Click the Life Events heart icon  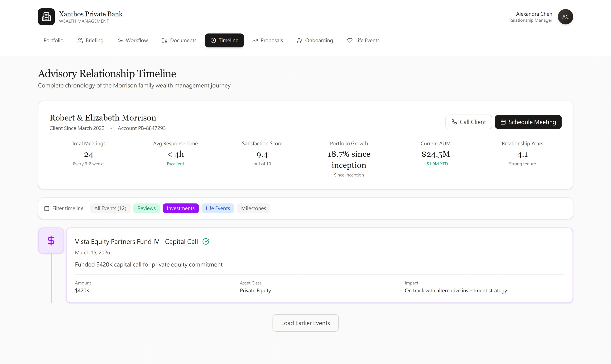click(349, 40)
